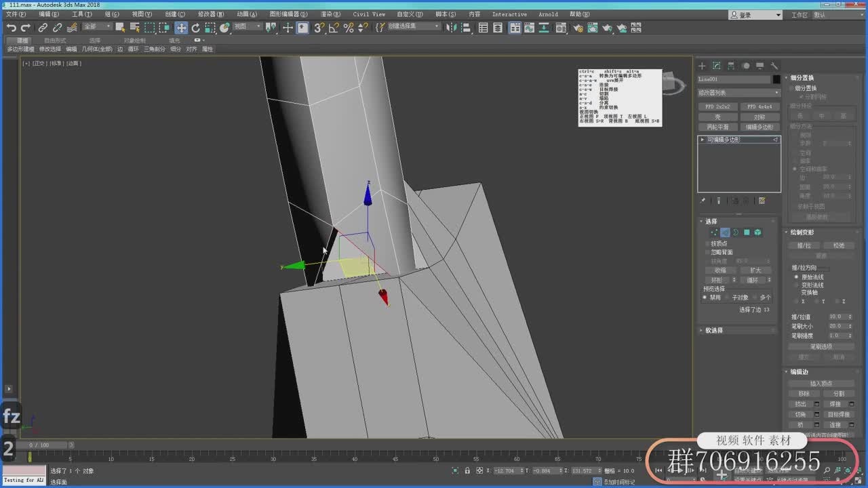Select Vertex sub-object level
This screenshot has width=868, height=488.
[714, 232]
